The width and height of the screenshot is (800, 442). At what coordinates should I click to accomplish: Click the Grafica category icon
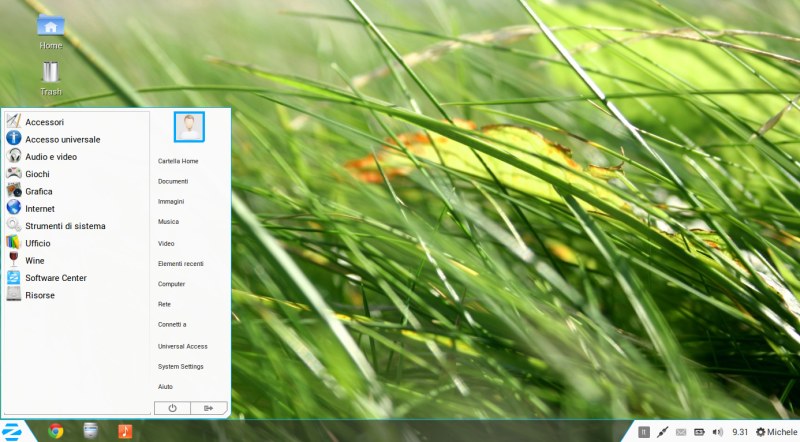pyautogui.click(x=14, y=190)
